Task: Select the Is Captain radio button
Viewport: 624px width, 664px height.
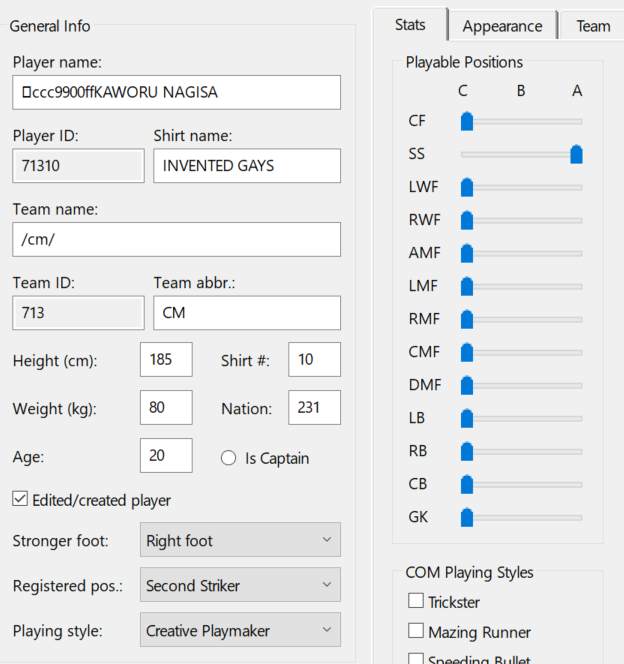Action: coord(229,458)
